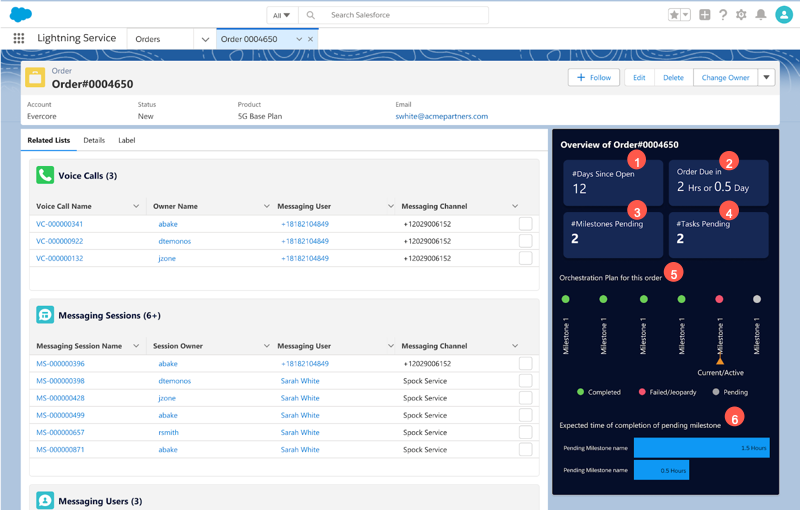Open Voice Calls Owner Name column menu
This screenshot has width=800, height=510.
(x=266, y=206)
